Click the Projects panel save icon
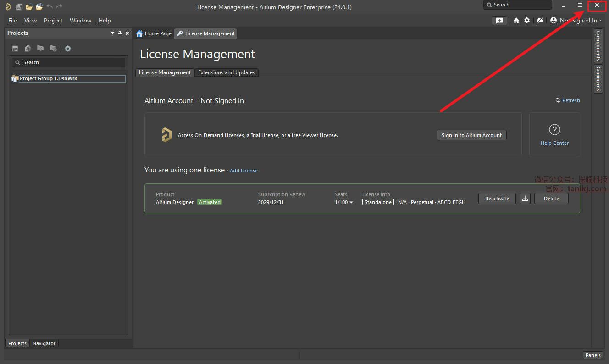The height and width of the screenshot is (364, 609). [15, 49]
